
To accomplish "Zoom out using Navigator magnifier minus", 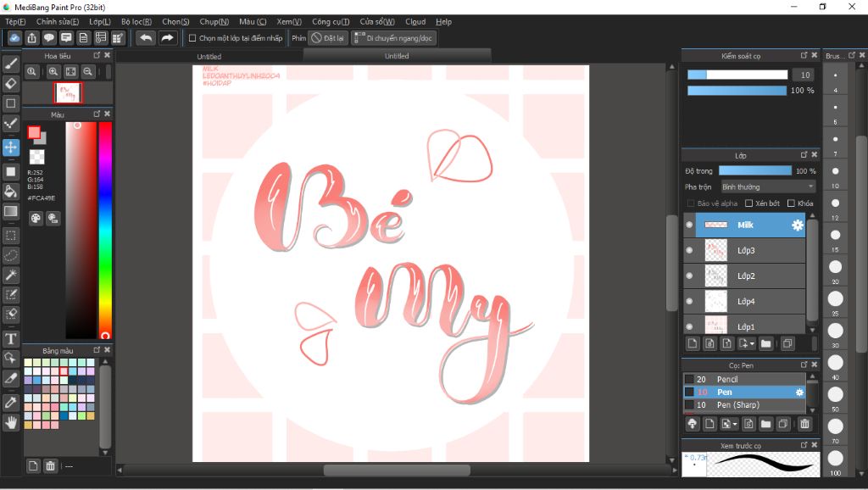I will [x=87, y=71].
